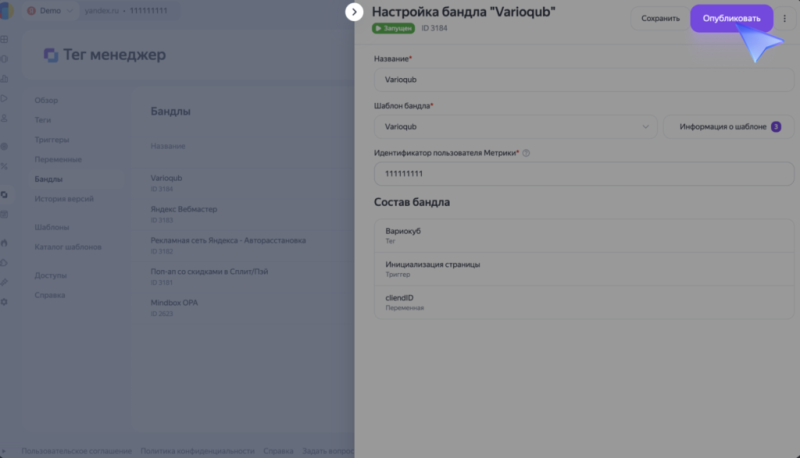Click the badge number 3 on Информация о шаблоне
This screenshot has height=458, width=800.
pyautogui.click(x=776, y=126)
